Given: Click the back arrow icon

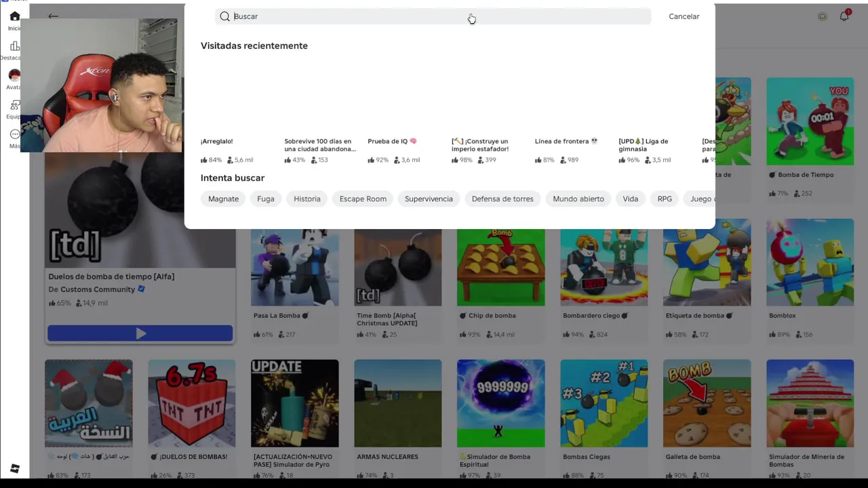Looking at the screenshot, I should click(53, 16).
